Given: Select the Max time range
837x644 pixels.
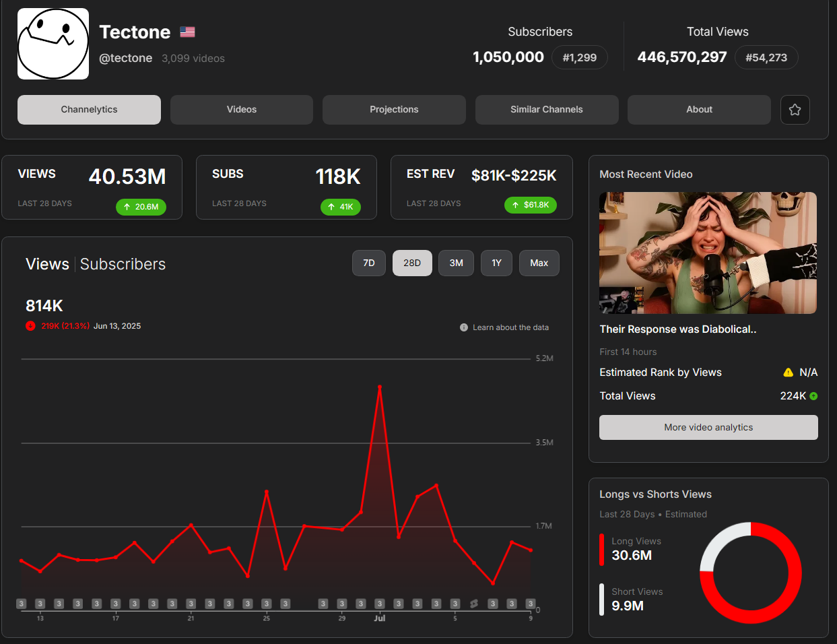Looking at the screenshot, I should pos(539,263).
